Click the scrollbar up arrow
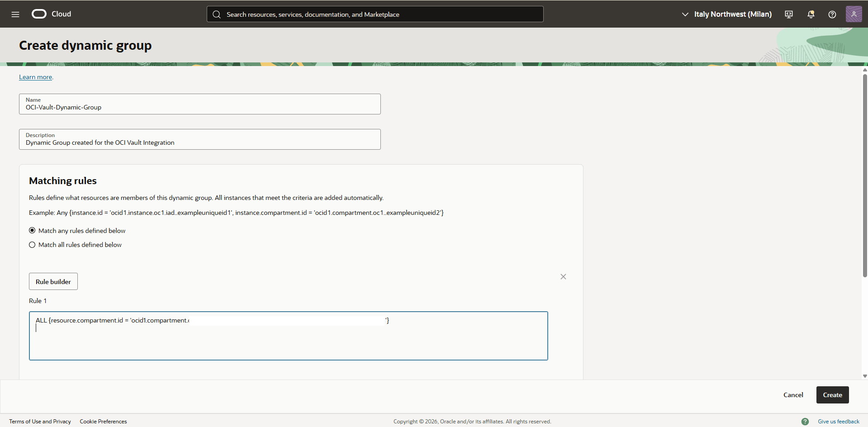Screen dimensions: 868x427 pyautogui.click(x=865, y=70)
